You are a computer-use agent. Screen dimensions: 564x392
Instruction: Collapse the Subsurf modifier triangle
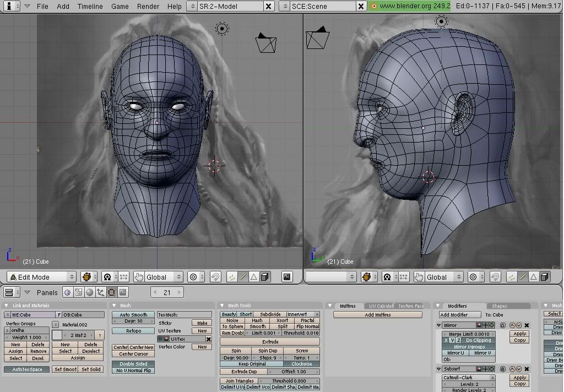[x=439, y=369]
